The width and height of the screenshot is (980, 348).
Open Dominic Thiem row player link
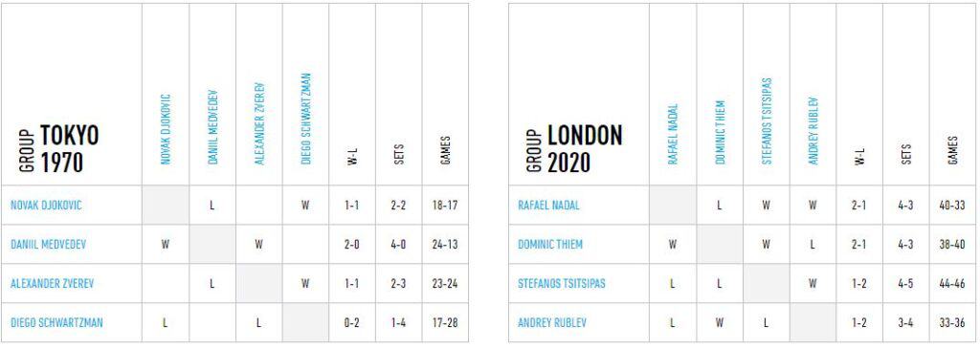550,245
